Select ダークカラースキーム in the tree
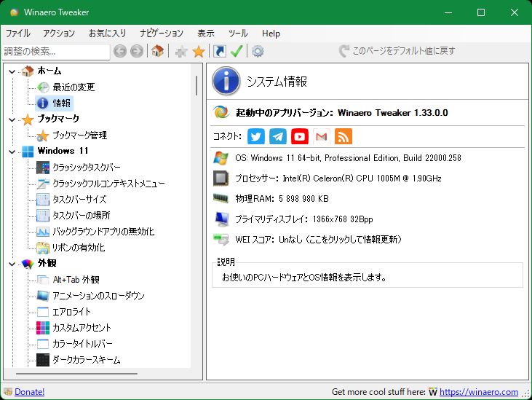The height and width of the screenshot is (400, 532). tap(86, 360)
